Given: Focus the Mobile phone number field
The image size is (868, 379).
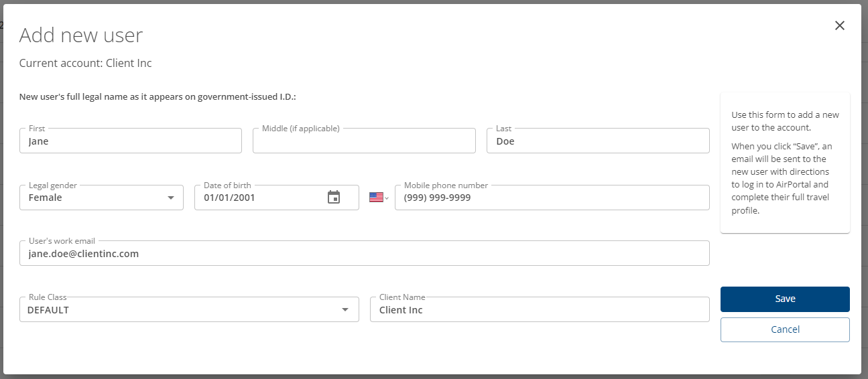Looking at the screenshot, I should (x=552, y=198).
